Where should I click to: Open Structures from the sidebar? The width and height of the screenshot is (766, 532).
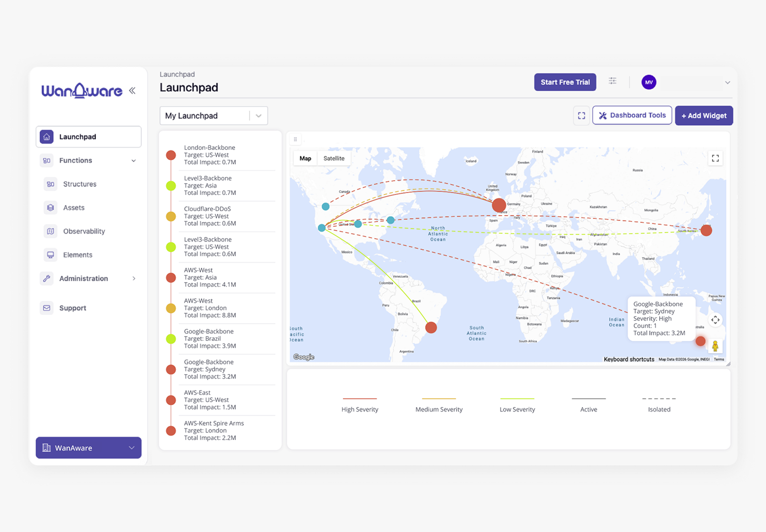(80, 184)
